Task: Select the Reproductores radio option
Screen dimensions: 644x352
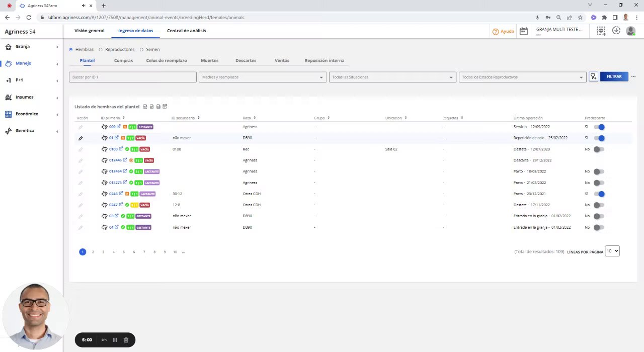Action: pos(101,49)
